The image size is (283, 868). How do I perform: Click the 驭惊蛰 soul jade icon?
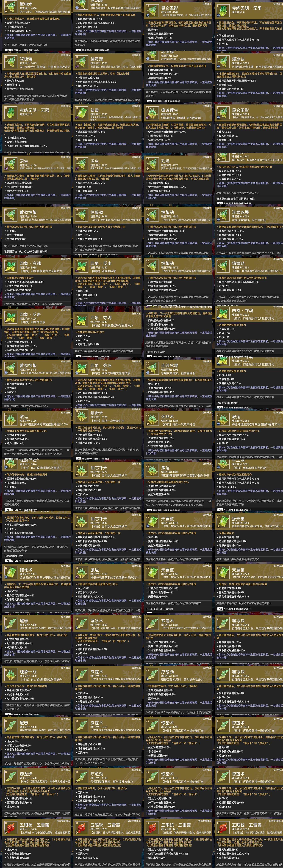[10, 61]
